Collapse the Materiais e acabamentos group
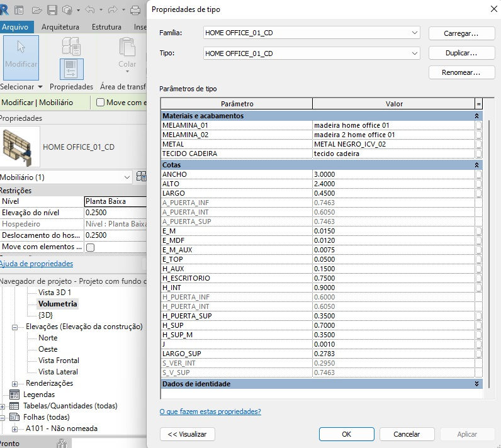Screen dimensions: 501x448 (476, 116)
